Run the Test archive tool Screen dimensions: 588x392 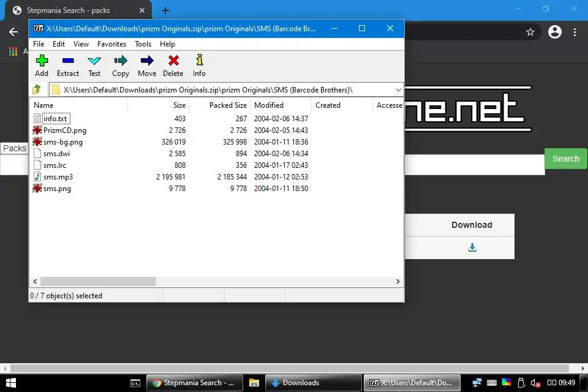click(94, 61)
